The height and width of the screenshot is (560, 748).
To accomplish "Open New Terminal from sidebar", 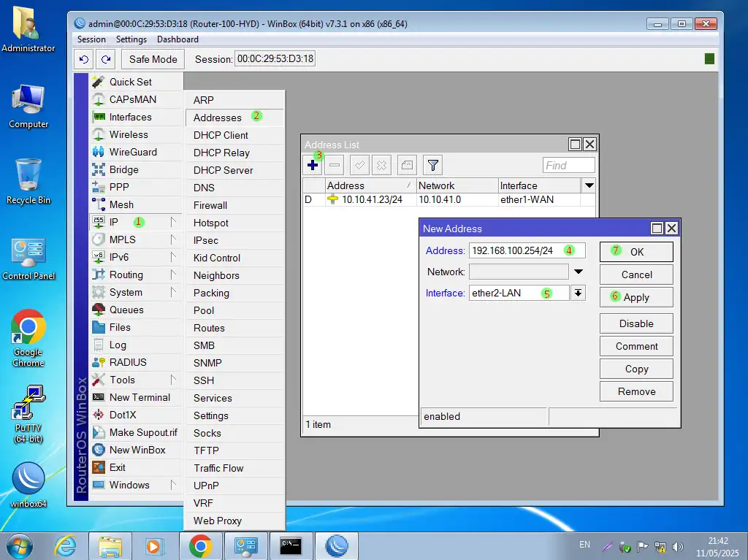I will click(x=139, y=397).
